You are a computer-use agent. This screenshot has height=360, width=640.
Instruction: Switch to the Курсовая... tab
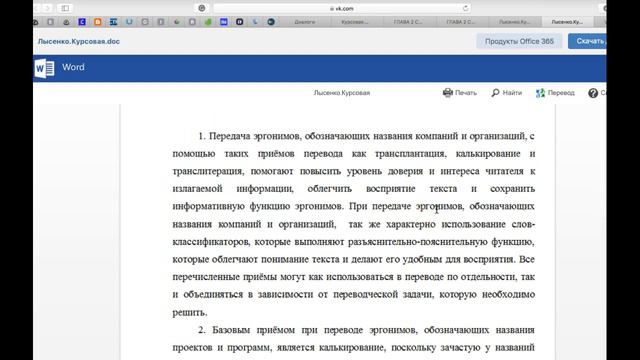coord(355,22)
